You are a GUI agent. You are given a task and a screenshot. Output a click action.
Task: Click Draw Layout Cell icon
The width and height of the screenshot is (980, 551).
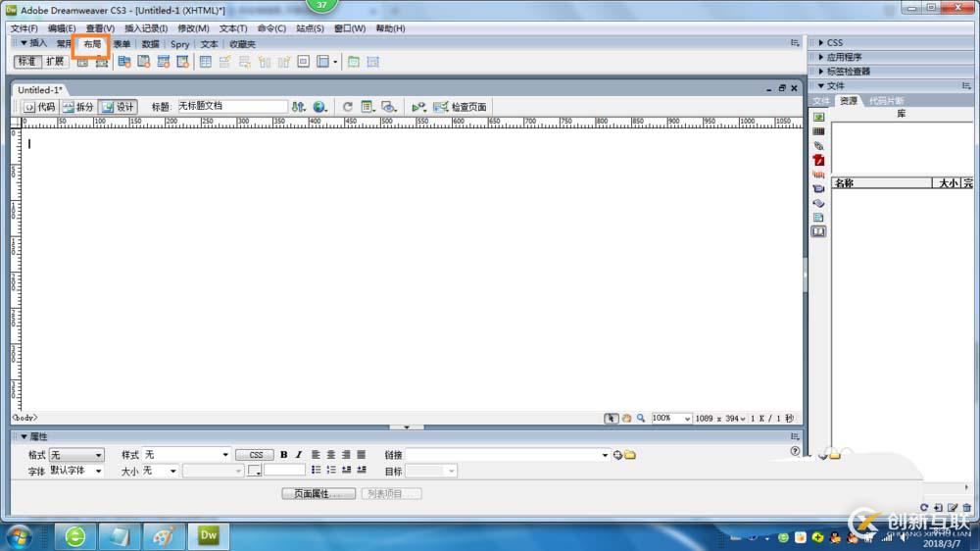[x=373, y=62]
